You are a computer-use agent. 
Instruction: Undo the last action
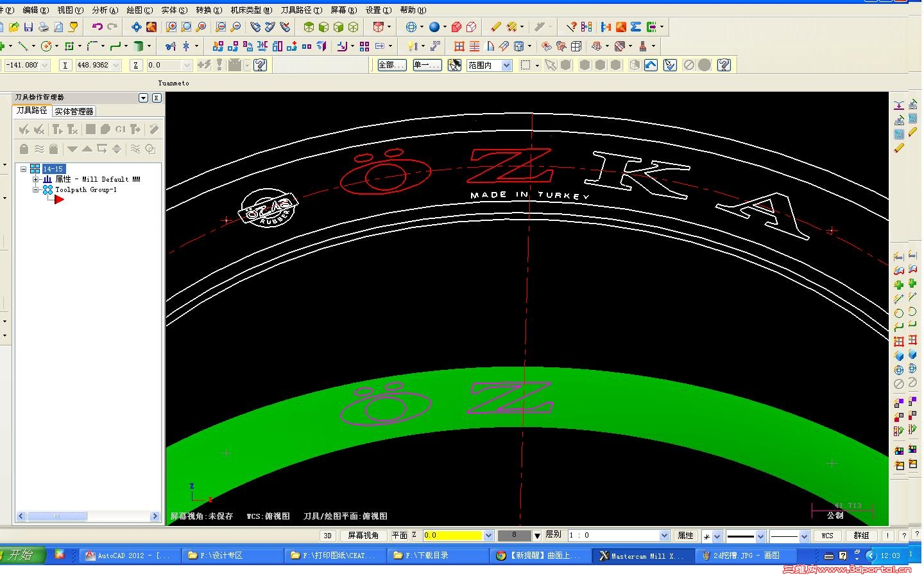point(98,27)
